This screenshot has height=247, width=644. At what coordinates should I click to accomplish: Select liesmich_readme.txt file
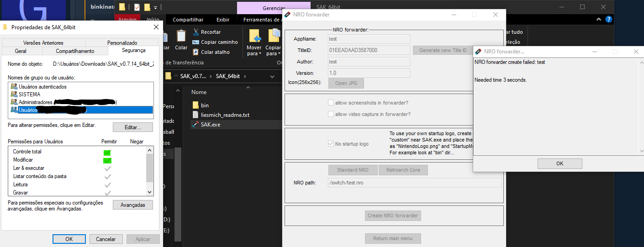click(x=225, y=115)
